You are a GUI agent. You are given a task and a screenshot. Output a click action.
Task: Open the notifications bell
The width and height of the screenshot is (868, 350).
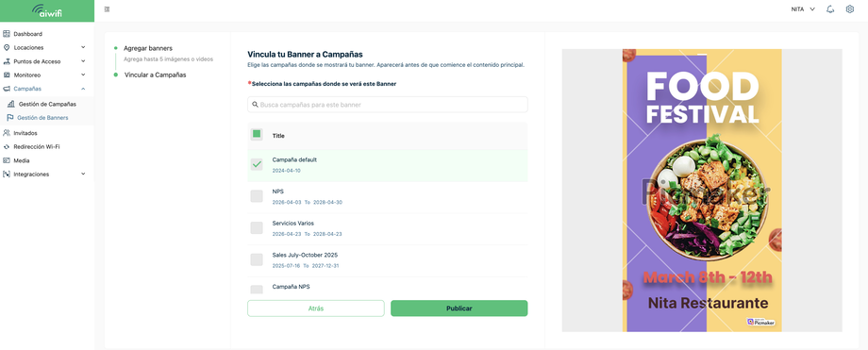[830, 9]
